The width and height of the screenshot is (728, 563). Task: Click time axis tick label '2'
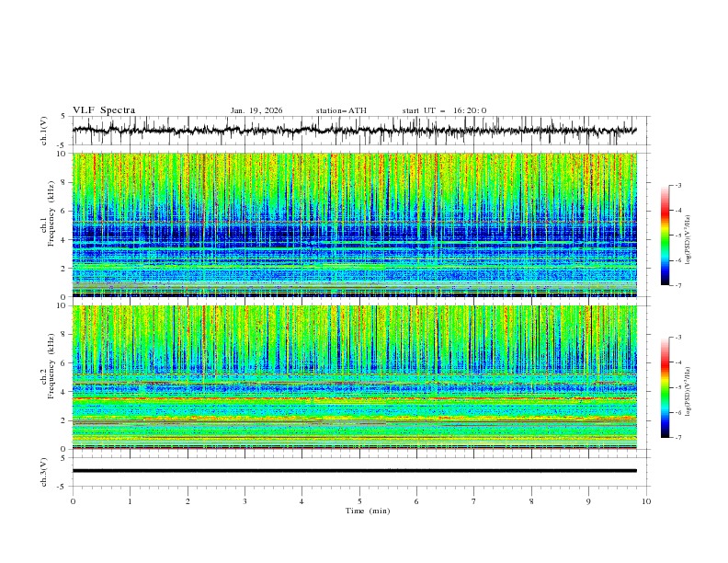(188, 501)
